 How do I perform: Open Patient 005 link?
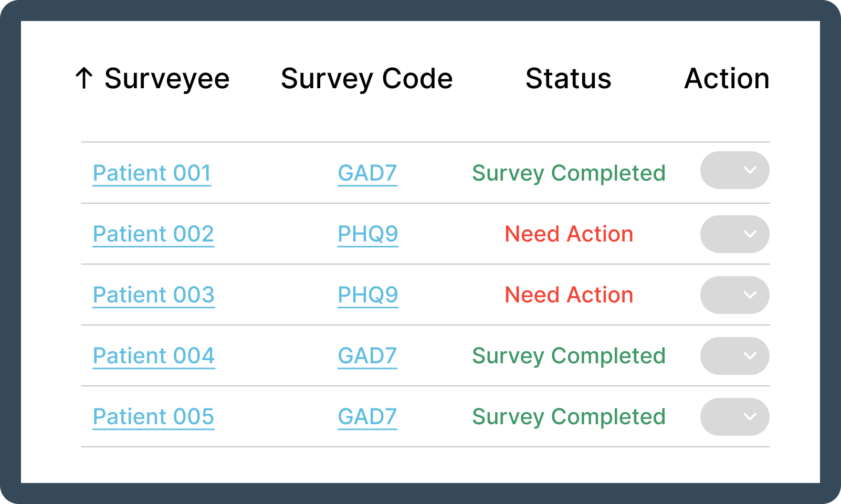pos(153,417)
